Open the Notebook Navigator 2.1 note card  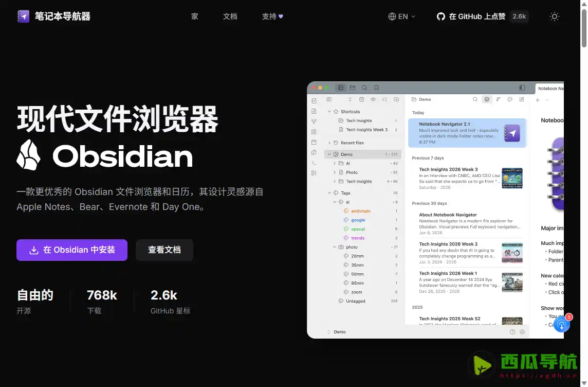(x=467, y=133)
